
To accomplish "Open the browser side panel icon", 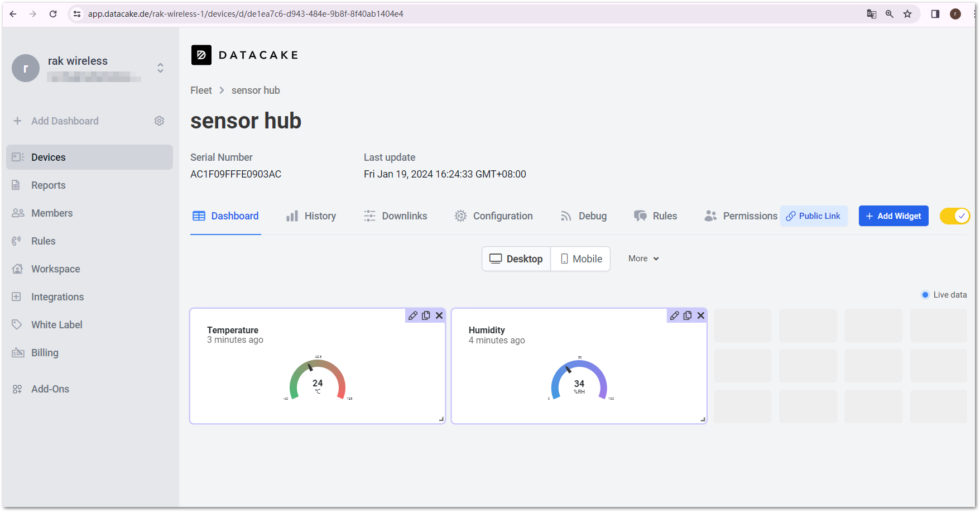I will (x=935, y=14).
